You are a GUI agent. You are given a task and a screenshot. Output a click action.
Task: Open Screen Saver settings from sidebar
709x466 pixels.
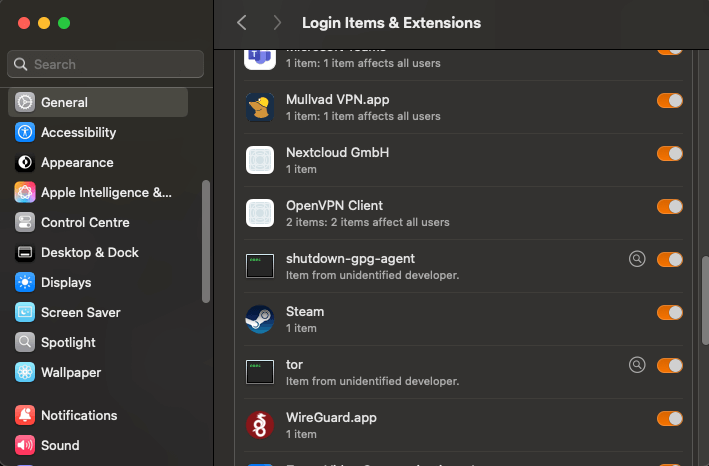(98, 312)
